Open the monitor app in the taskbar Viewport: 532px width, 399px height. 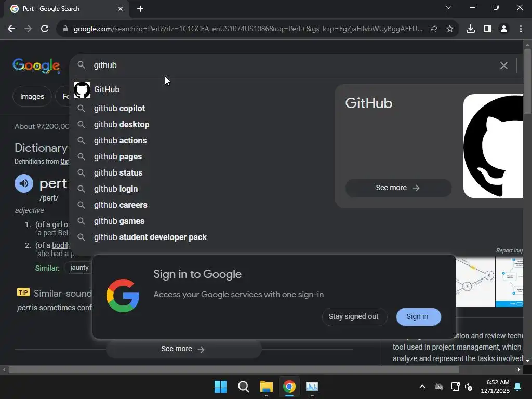click(312, 387)
